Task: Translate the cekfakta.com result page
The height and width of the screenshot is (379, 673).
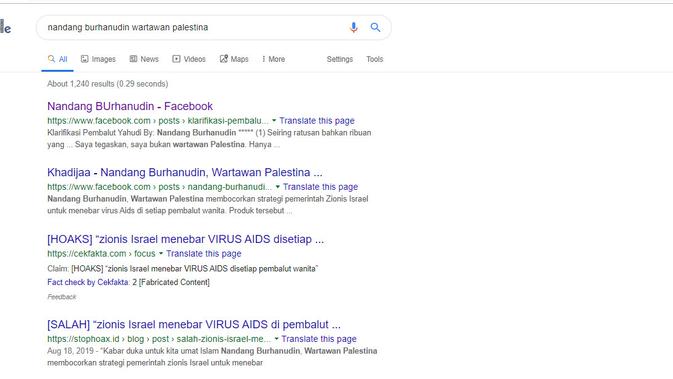Action: (203, 254)
